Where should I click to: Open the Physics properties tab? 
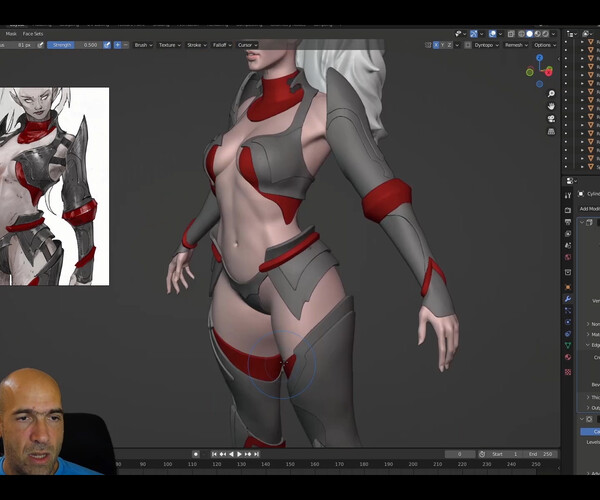[568, 322]
